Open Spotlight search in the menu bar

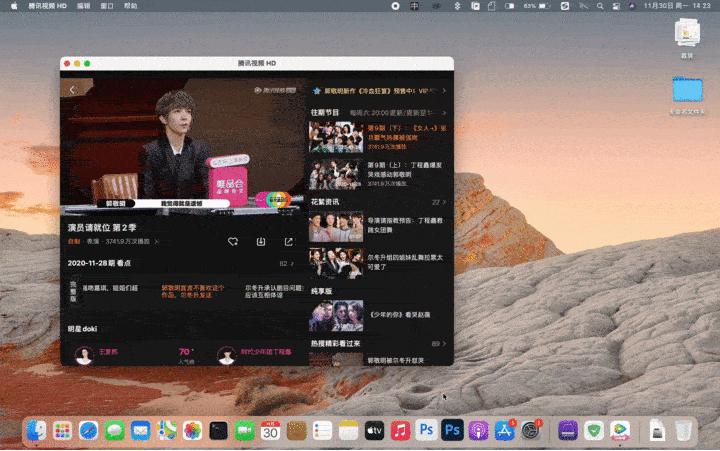pos(600,6)
